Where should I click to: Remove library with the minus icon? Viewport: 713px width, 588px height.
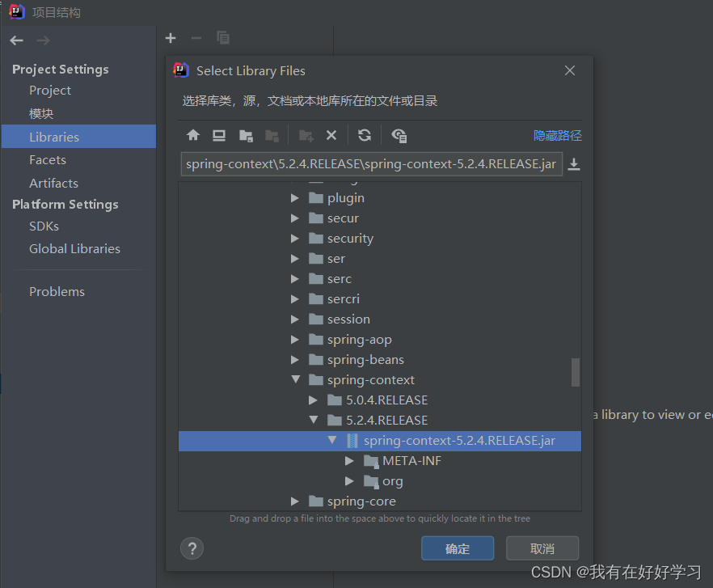(196, 38)
